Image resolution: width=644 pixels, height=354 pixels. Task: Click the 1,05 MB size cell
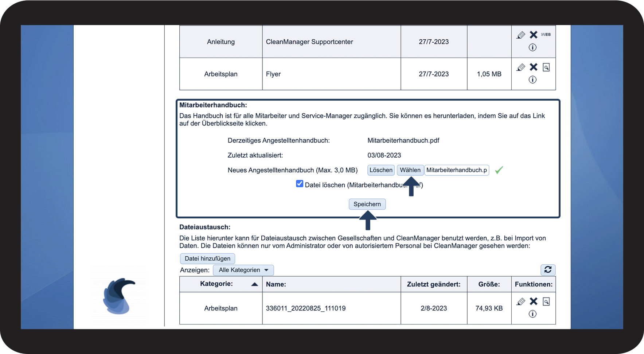[x=489, y=74]
